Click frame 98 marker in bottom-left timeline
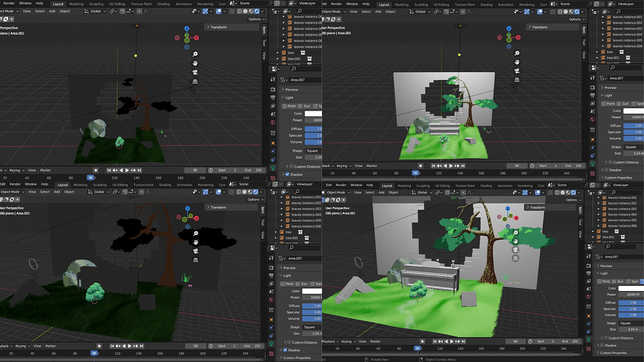The height and width of the screenshot is (362, 644). click(94, 353)
